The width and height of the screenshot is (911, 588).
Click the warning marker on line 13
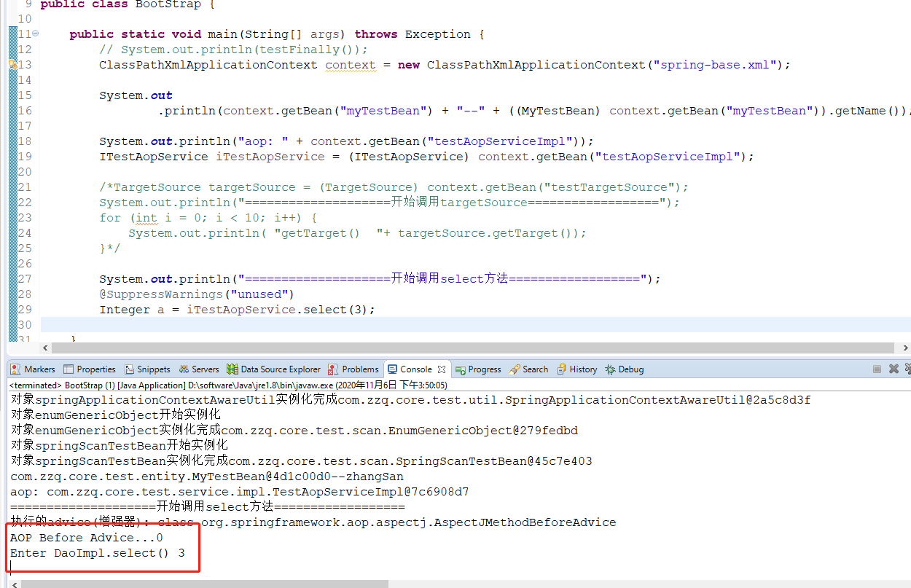pos(12,65)
